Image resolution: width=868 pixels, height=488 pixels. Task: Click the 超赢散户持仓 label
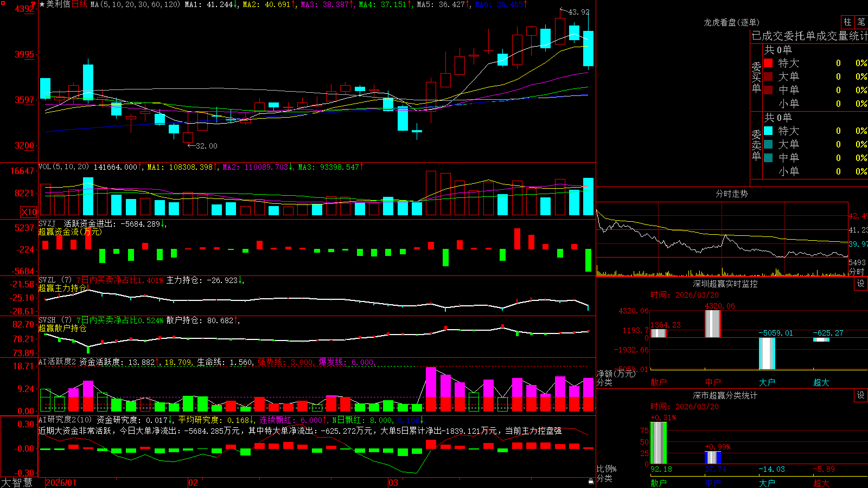tap(62, 328)
